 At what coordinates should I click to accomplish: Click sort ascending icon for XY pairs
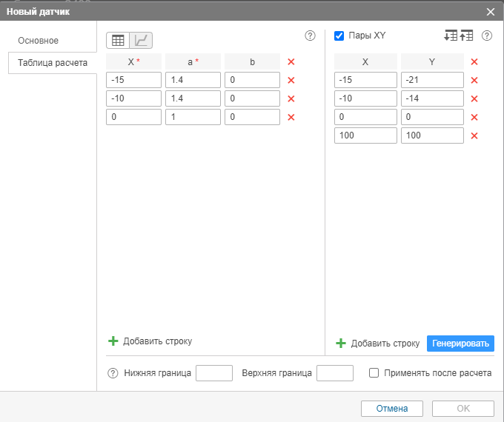(x=450, y=36)
